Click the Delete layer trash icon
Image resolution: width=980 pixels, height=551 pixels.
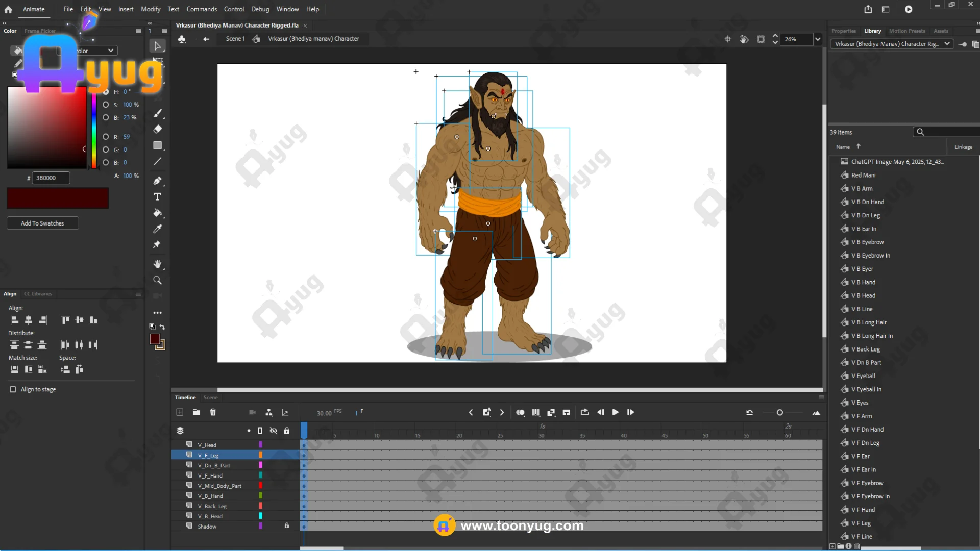tap(213, 412)
